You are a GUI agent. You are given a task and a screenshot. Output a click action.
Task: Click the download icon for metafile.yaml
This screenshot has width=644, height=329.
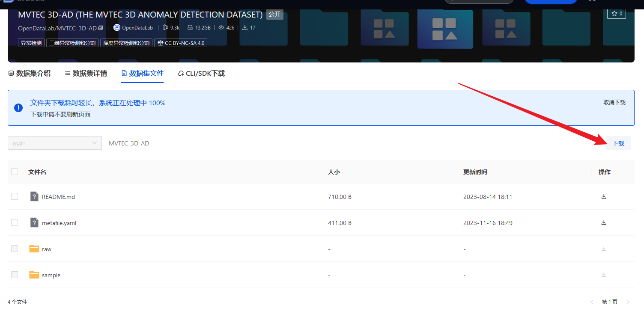[604, 222]
